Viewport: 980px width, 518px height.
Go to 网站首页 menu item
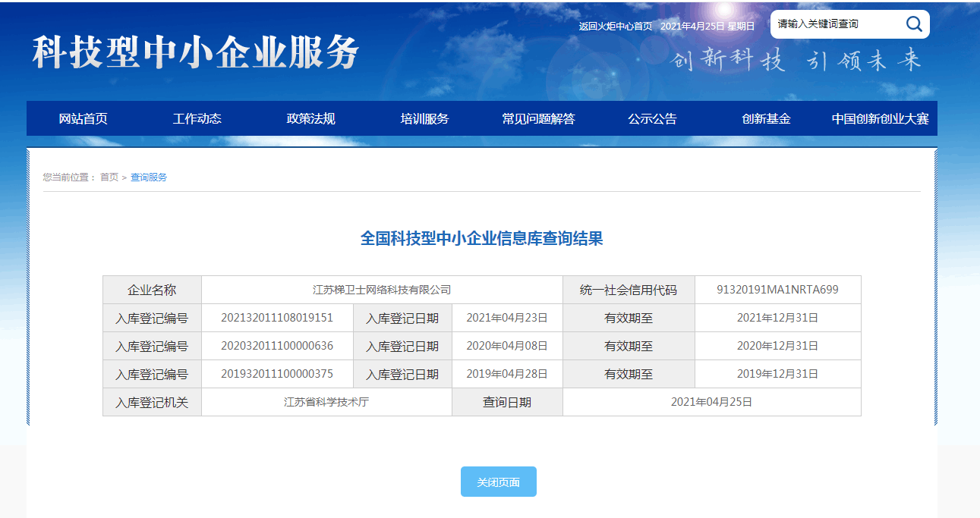pos(84,119)
